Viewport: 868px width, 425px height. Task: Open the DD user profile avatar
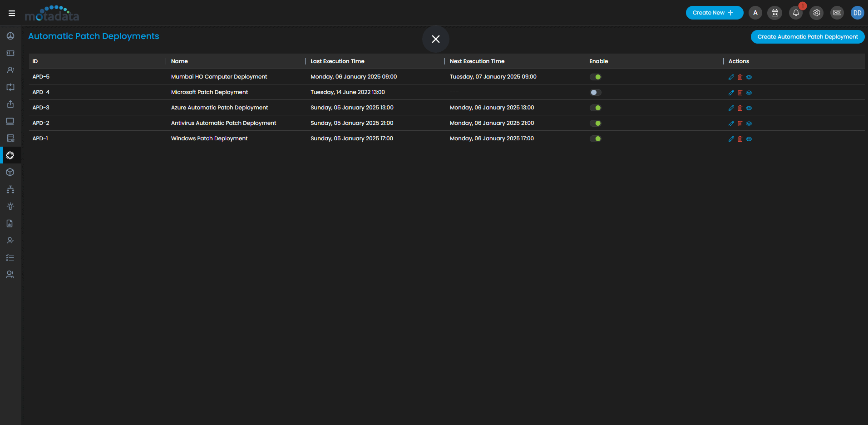click(858, 13)
